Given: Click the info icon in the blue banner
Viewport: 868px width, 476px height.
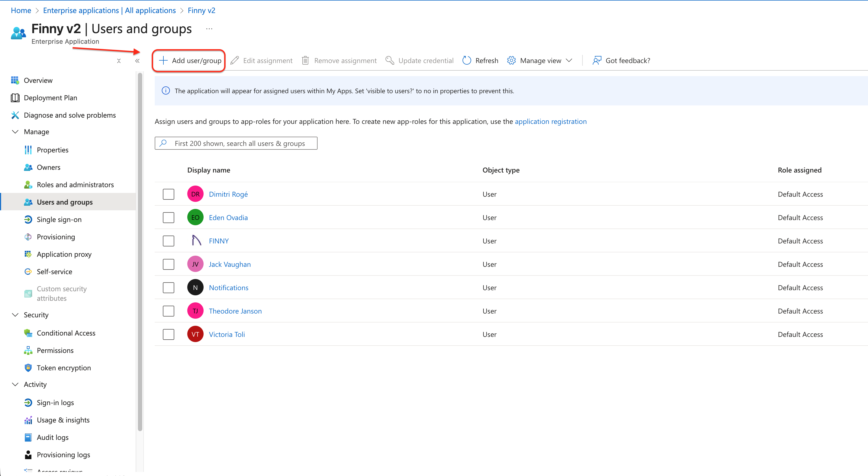Looking at the screenshot, I should (x=166, y=91).
